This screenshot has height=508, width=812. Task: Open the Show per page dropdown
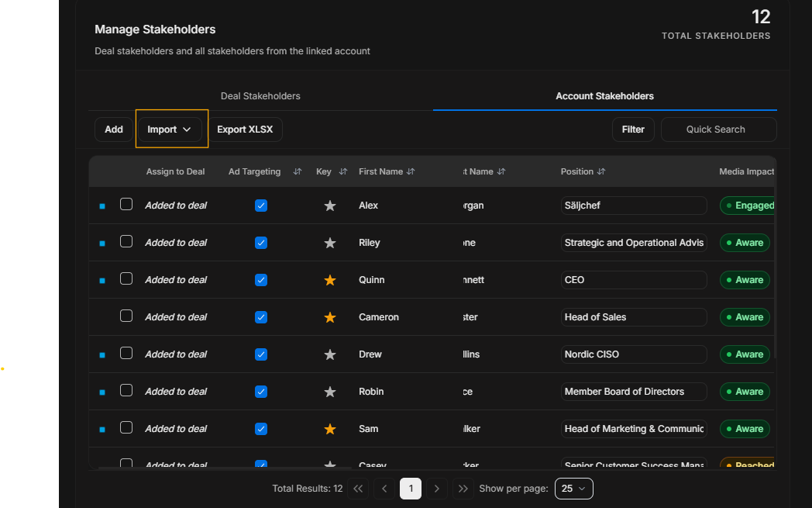[574, 489]
